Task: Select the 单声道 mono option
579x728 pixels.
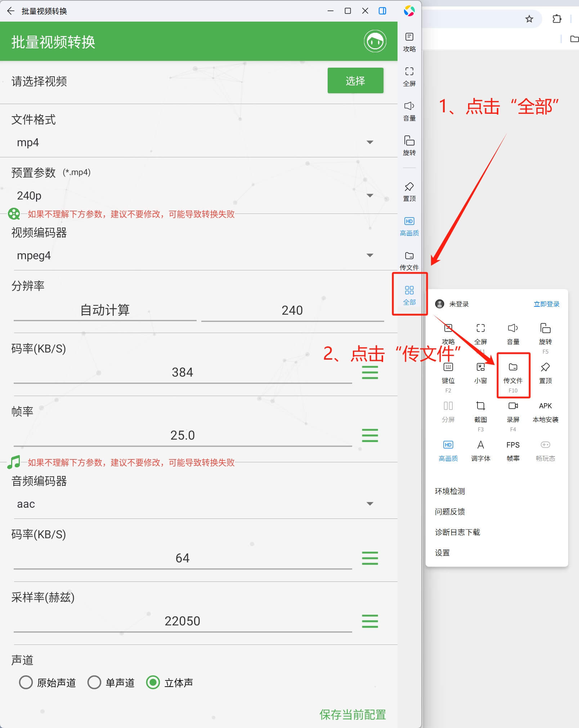Action: click(94, 682)
